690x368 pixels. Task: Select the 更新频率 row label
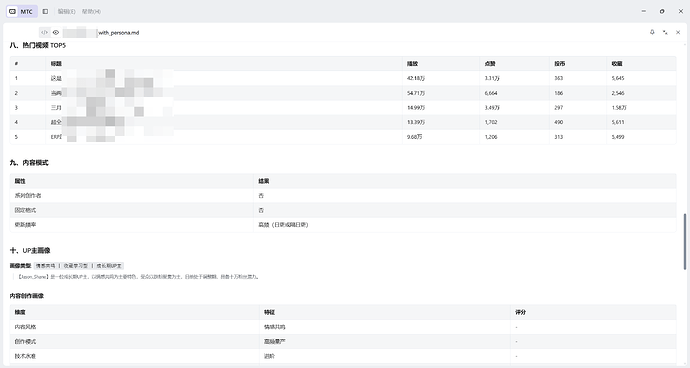[25, 224]
